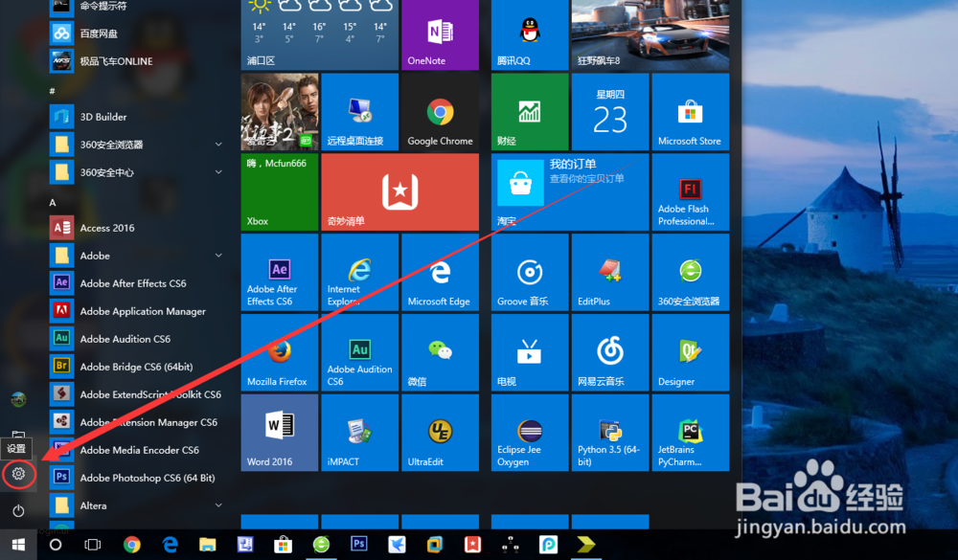This screenshot has height=560, width=958.
Task: Launch the Python 3.5 (64-bit) tile
Action: pos(609,433)
